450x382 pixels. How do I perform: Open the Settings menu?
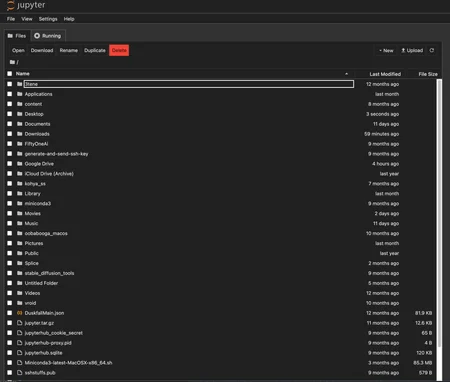[x=48, y=19]
